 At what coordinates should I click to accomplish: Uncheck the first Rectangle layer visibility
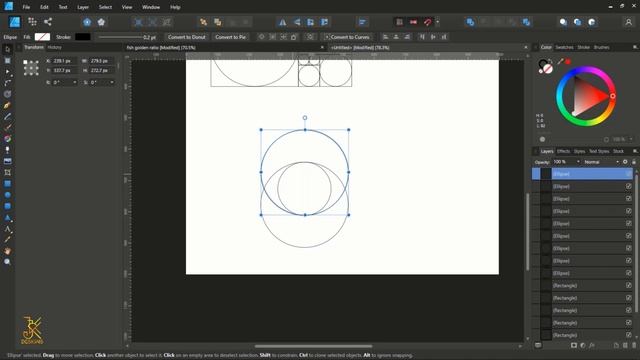(x=629, y=286)
